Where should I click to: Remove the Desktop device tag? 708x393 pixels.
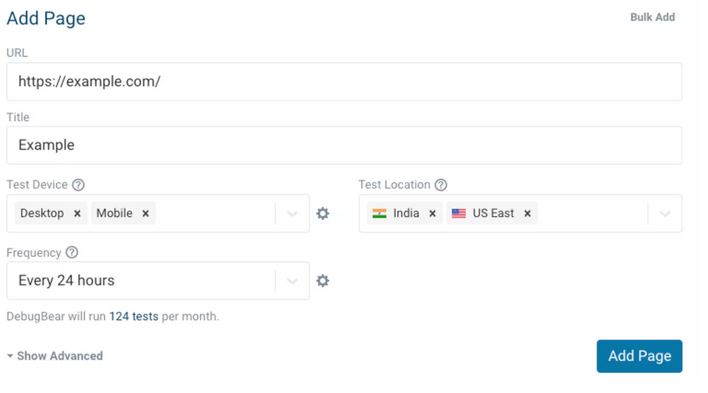[x=77, y=213]
